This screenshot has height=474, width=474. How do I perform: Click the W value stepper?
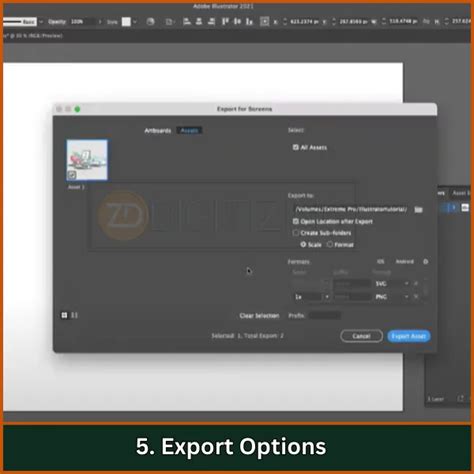click(x=384, y=22)
